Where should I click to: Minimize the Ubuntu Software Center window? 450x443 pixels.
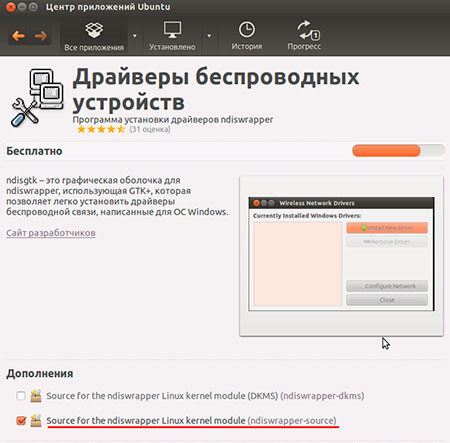coord(22,7)
